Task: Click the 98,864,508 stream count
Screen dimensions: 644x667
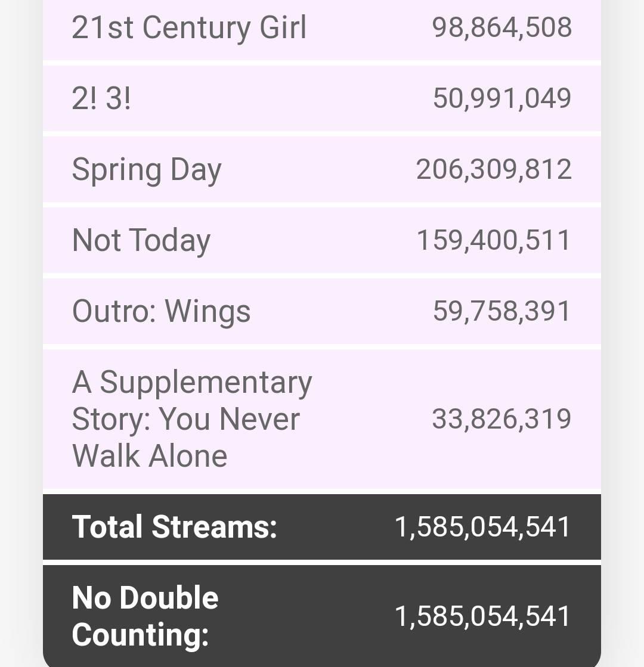Action: pyautogui.click(x=501, y=27)
